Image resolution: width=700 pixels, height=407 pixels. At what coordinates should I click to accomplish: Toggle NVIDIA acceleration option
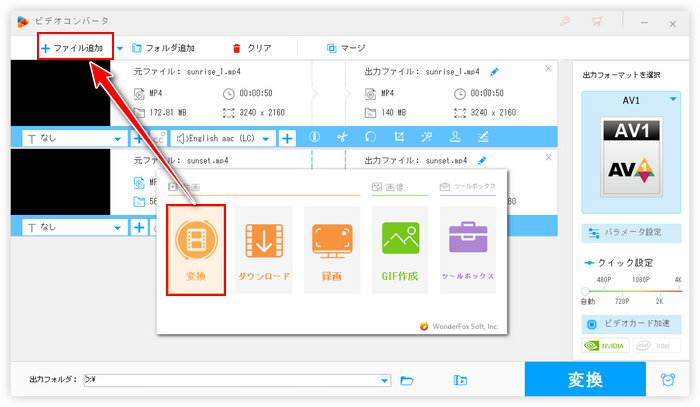tap(606, 346)
